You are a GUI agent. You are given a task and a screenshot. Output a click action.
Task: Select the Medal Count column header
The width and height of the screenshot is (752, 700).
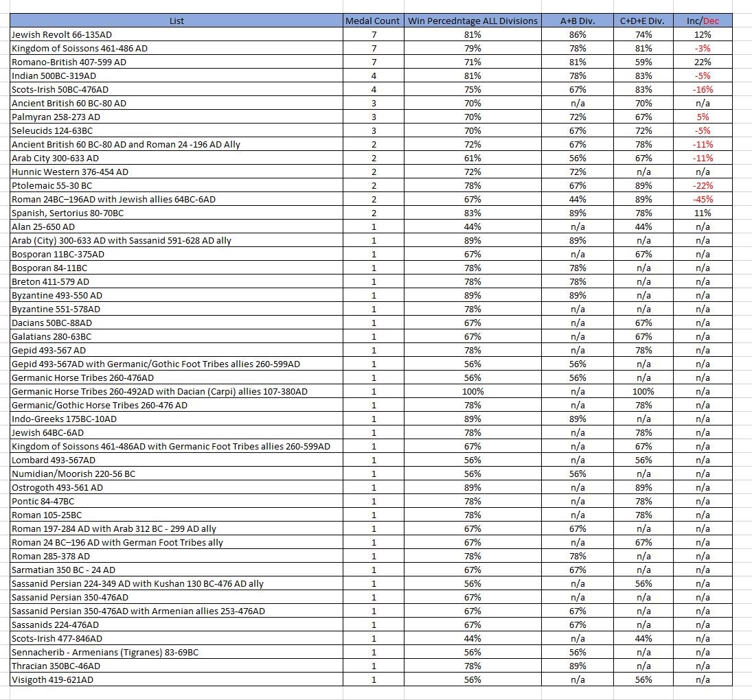point(372,21)
